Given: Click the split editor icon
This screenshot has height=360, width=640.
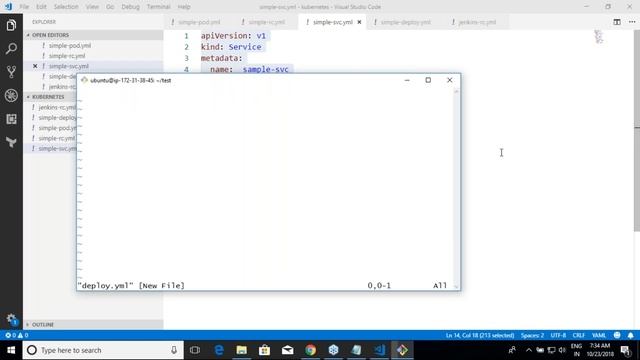Looking at the screenshot, I should [x=617, y=22].
